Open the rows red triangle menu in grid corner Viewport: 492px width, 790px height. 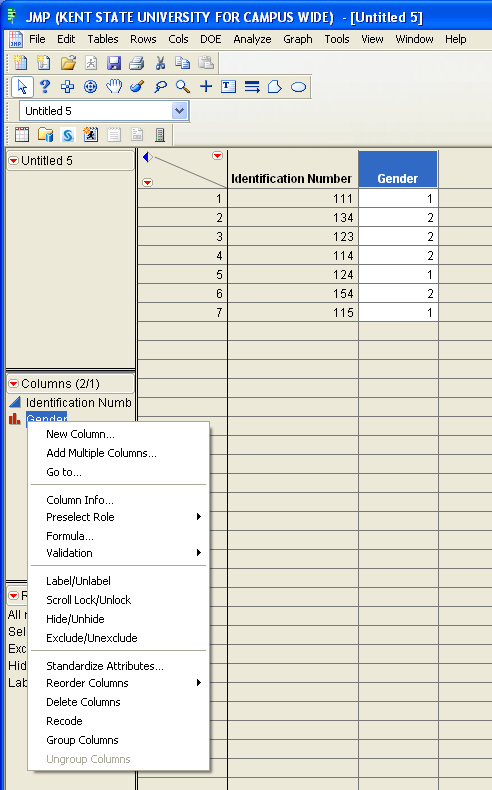pyautogui.click(x=148, y=182)
